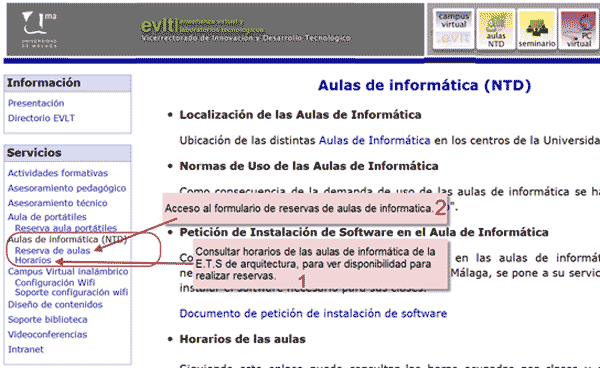This screenshot has height=368, width=600.
Task: Open Configuración Wifi link
Action: click(x=55, y=283)
